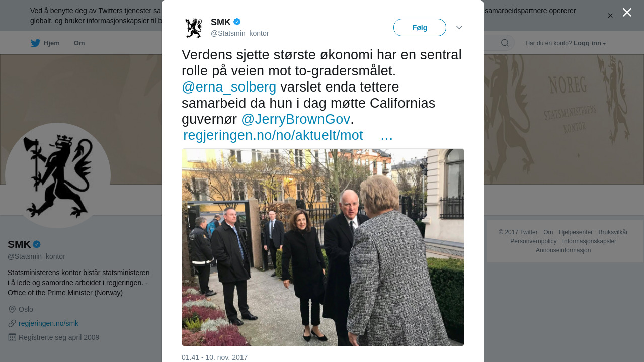This screenshot has height=362, width=644.
Task: View the tweet photo of the meeting
Action: [x=323, y=247]
